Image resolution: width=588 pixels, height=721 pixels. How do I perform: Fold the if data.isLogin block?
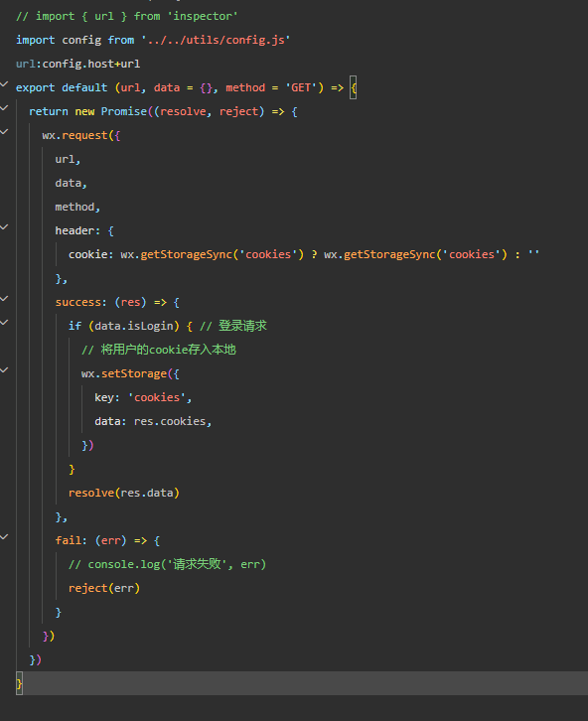tap(4, 323)
